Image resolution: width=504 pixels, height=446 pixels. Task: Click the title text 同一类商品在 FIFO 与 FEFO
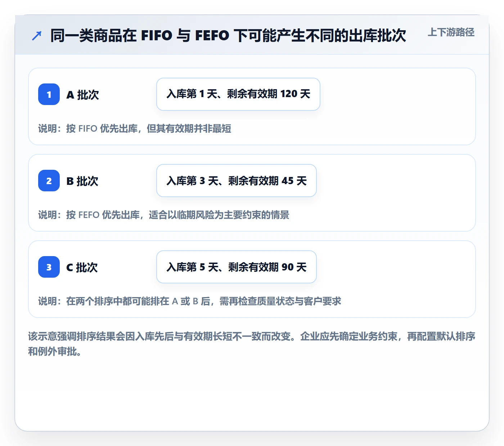point(140,36)
